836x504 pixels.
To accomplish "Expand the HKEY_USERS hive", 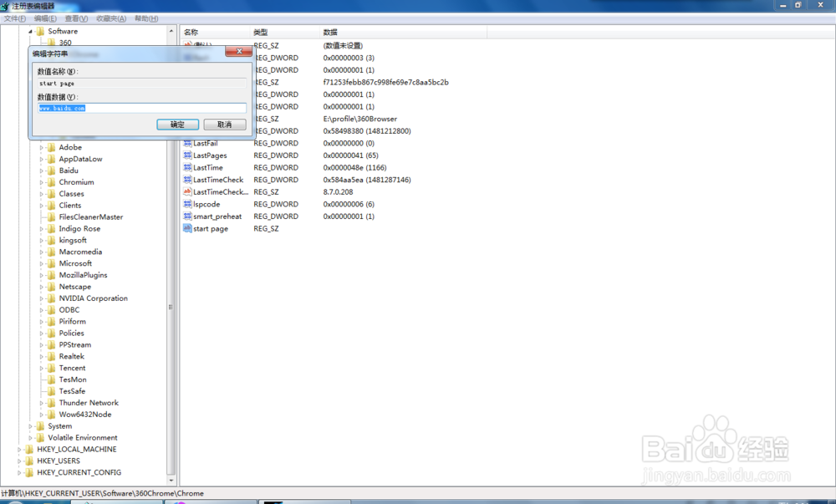I will [x=20, y=461].
